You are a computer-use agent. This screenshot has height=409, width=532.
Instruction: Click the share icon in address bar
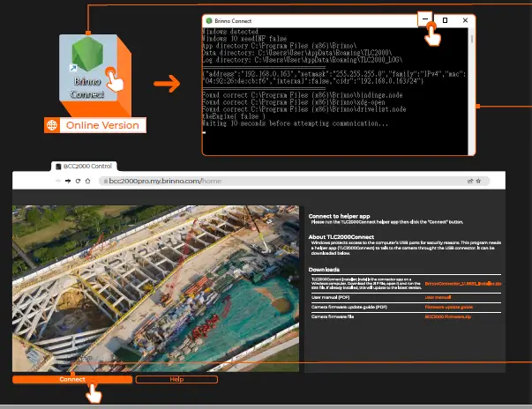coord(470,181)
